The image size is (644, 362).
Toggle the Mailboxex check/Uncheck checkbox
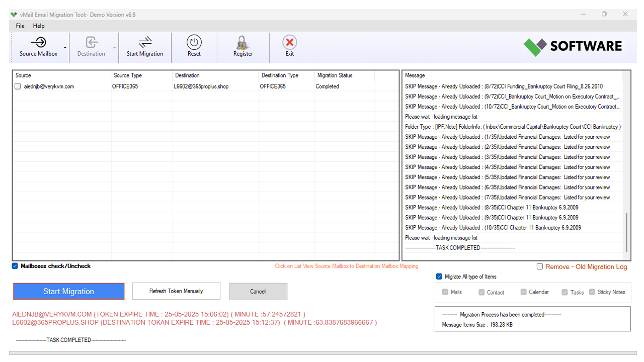[15, 266]
